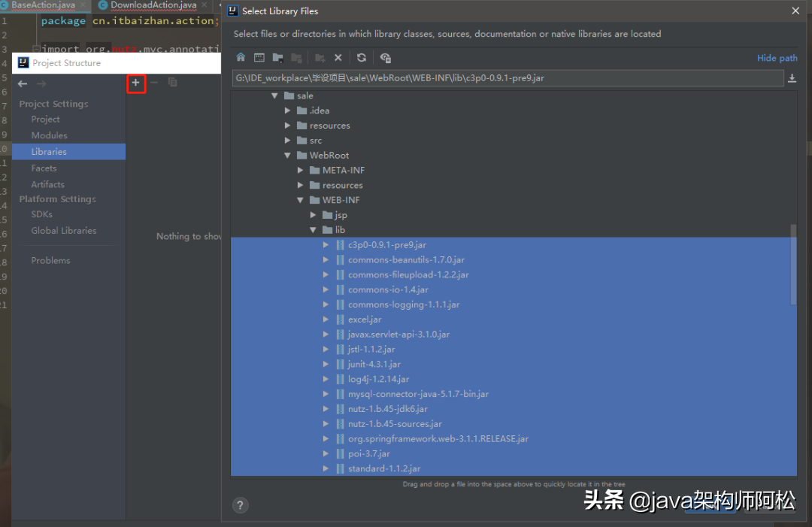Expand the src folder
Image resolution: width=812 pixels, height=527 pixels.
(x=287, y=141)
